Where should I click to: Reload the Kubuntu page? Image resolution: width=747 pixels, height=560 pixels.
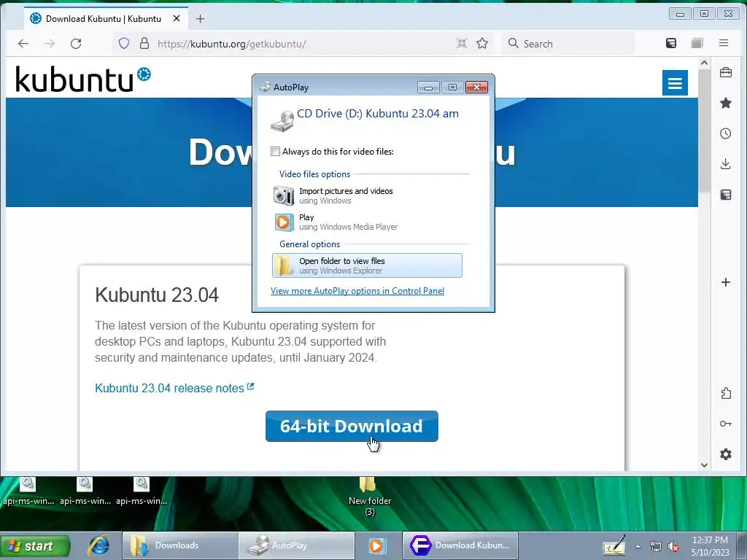(x=76, y=44)
